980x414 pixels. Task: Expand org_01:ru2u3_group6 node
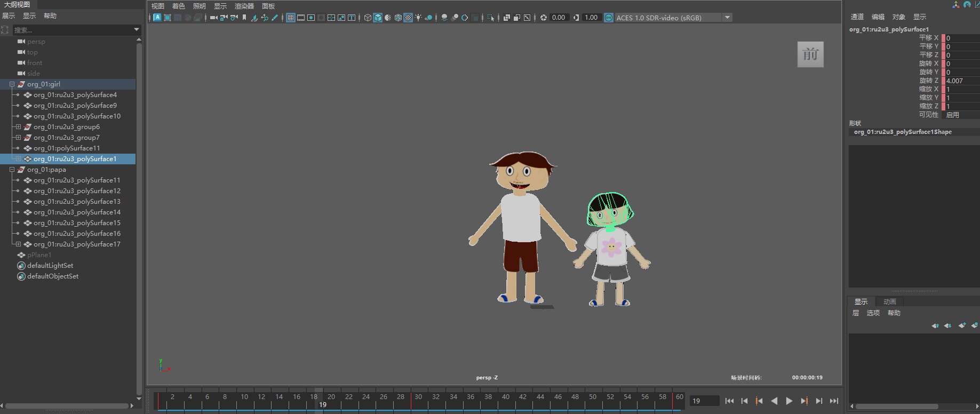pyautogui.click(x=18, y=127)
